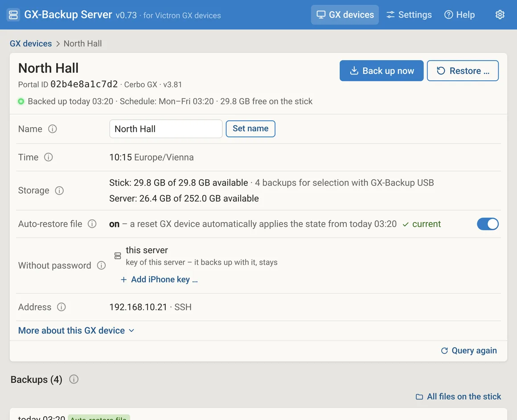517x420 pixels.
Task: Open the Settings tab
Action: click(409, 15)
